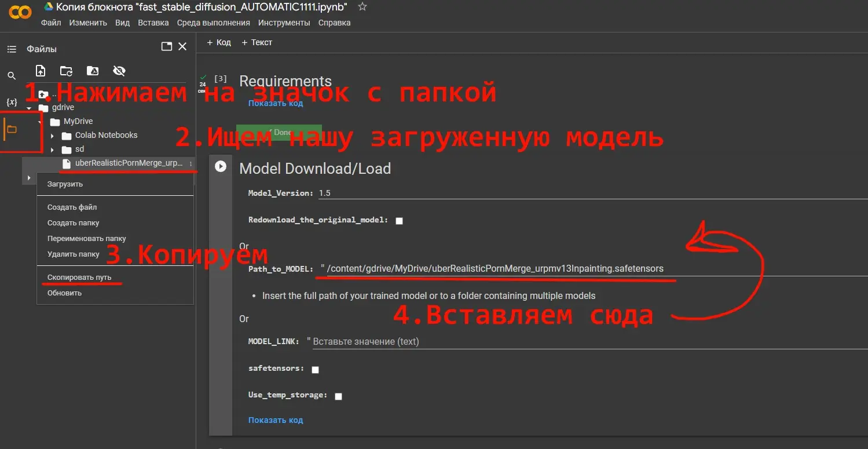The width and height of the screenshot is (868, 449).
Task: Open the variables {x} sidebar icon
Action: coord(12,102)
